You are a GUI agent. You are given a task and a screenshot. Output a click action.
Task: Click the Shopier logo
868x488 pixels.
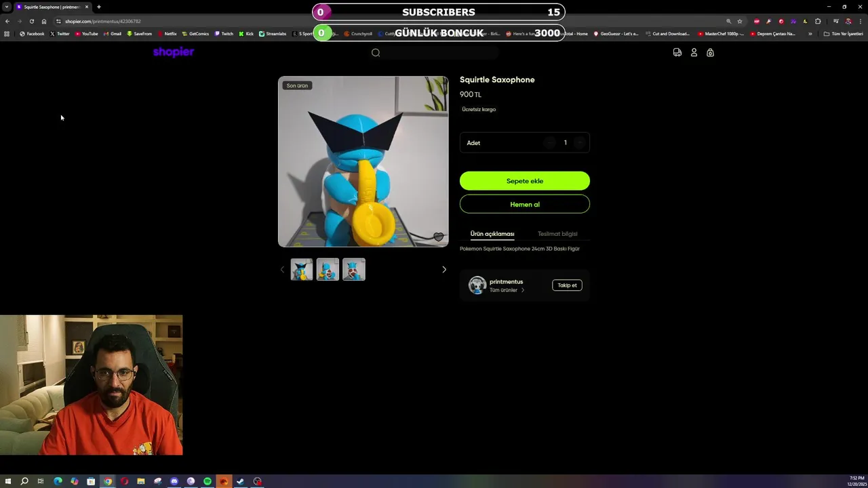click(174, 52)
